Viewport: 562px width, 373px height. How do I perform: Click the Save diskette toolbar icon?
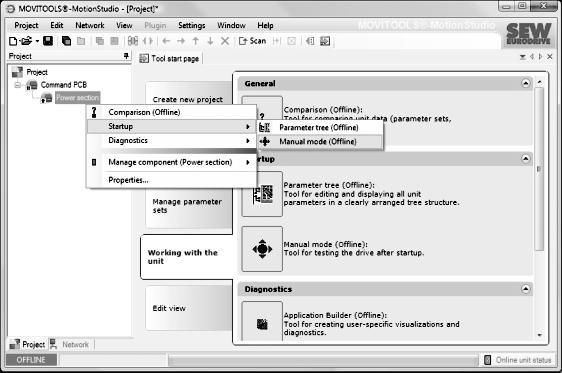pyautogui.click(x=48, y=41)
